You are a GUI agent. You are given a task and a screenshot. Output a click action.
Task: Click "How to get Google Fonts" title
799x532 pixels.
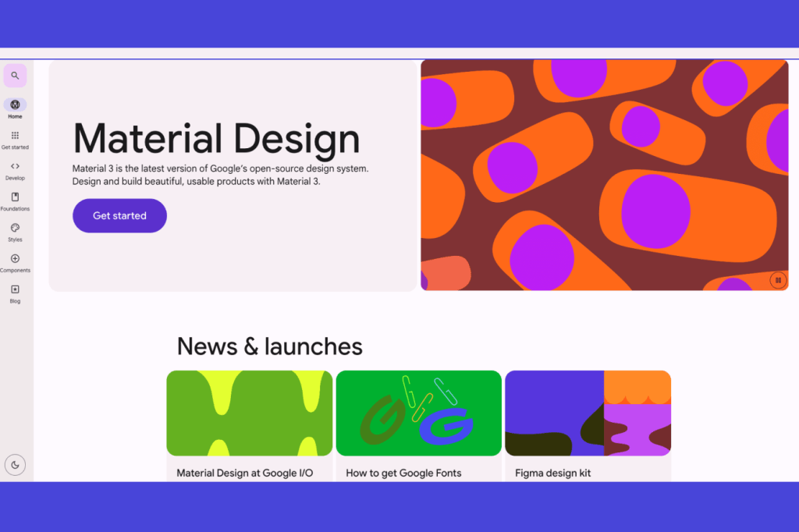(x=403, y=473)
